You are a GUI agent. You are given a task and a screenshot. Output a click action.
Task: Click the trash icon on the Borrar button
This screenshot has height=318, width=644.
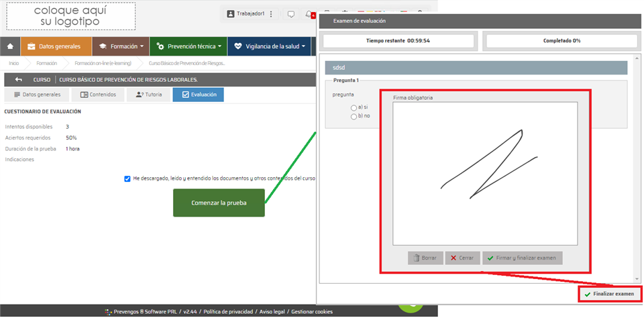point(416,258)
